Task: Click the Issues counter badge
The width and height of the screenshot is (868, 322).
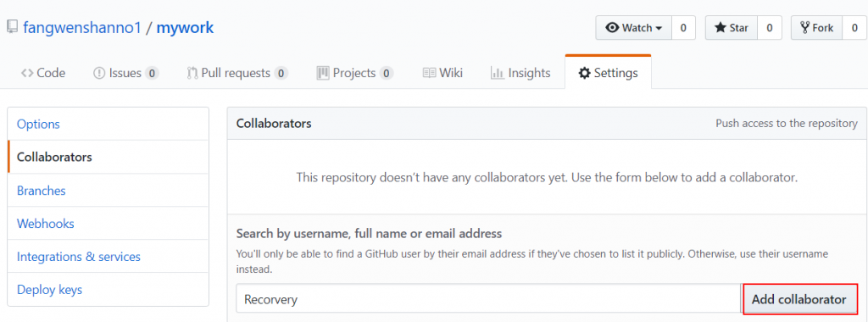Action: [153, 73]
